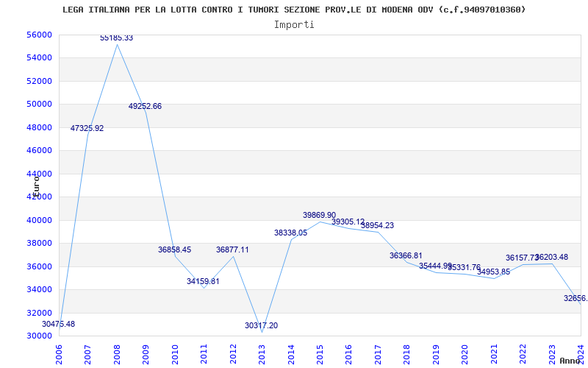Click the data label 36203.48
Image resolution: width=588 pixels, height=368 pixels.
click(x=552, y=257)
